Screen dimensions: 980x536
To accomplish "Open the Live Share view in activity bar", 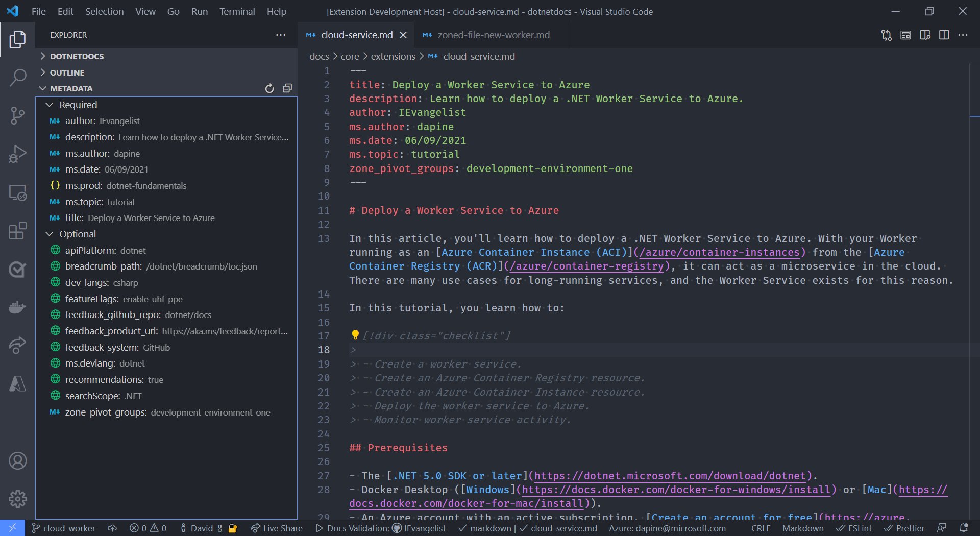I will 17,346.
